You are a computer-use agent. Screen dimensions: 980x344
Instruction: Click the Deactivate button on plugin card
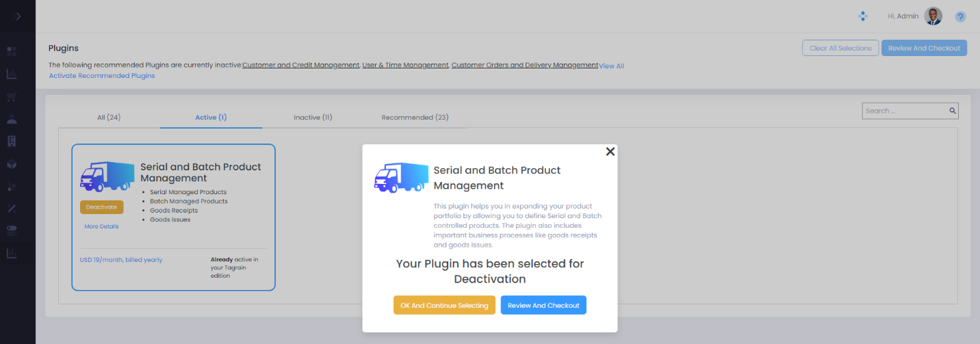point(101,207)
